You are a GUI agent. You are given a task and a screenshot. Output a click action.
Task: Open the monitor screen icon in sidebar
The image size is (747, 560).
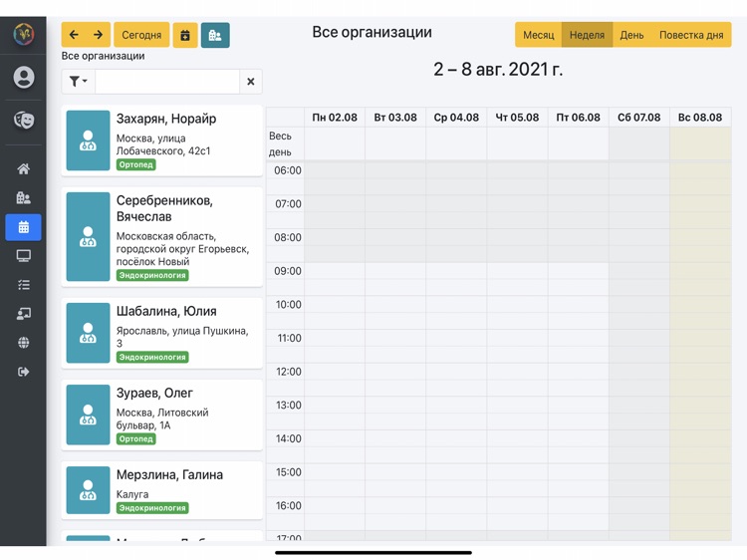click(23, 256)
